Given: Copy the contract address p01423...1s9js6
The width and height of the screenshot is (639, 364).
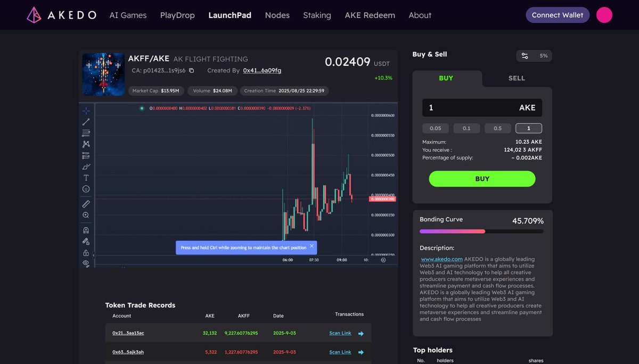Looking at the screenshot, I should 192,70.
